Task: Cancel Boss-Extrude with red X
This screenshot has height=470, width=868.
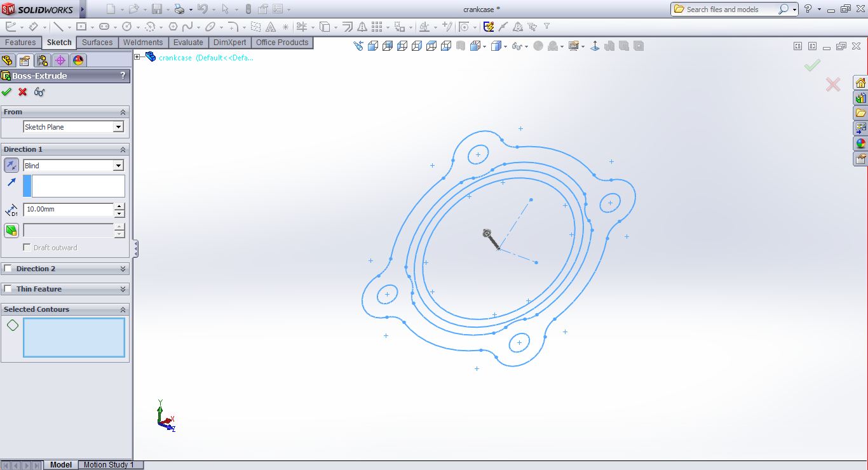Action: tap(23, 92)
